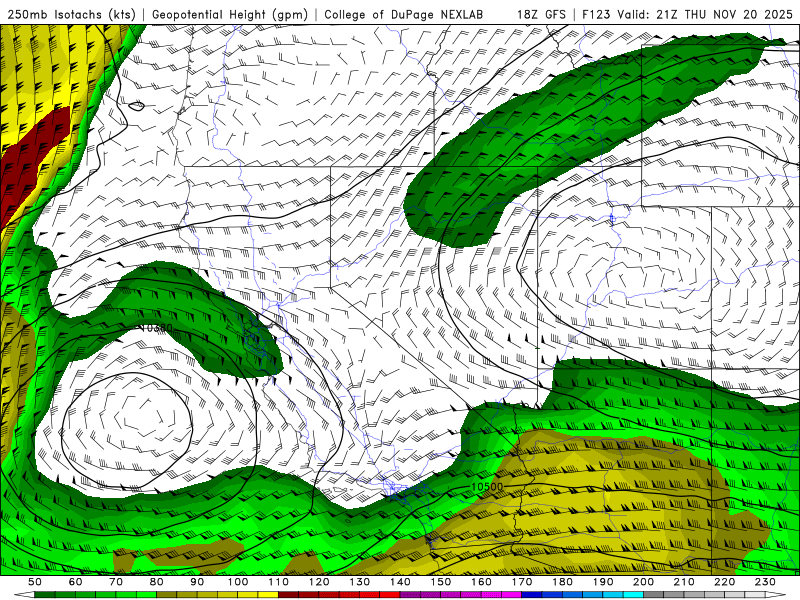Click the 70 value on the color scale
This screenshot has width=800, height=600.
tap(116, 582)
